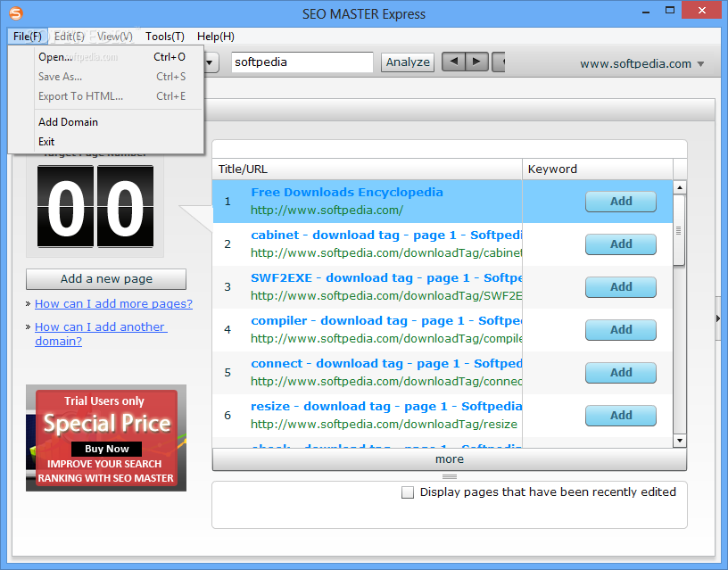Image resolution: width=728 pixels, height=570 pixels.
Task: Open the dropdown arrow left of search field
Action: coord(210,62)
